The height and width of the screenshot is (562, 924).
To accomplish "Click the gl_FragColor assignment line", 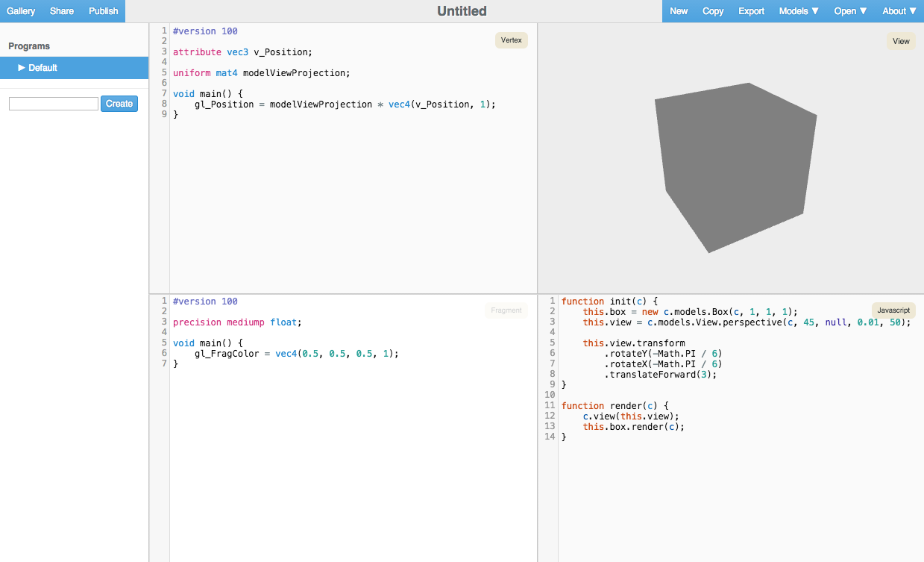I will click(297, 354).
